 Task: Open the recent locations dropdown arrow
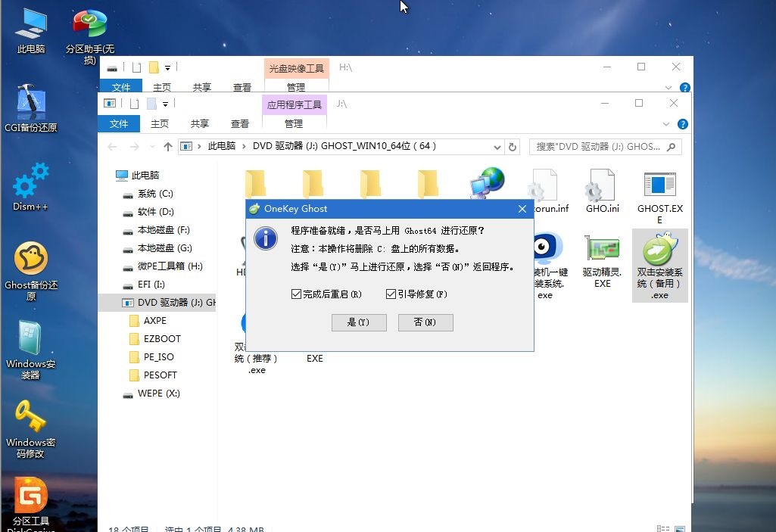pyautogui.click(x=152, y=147)
